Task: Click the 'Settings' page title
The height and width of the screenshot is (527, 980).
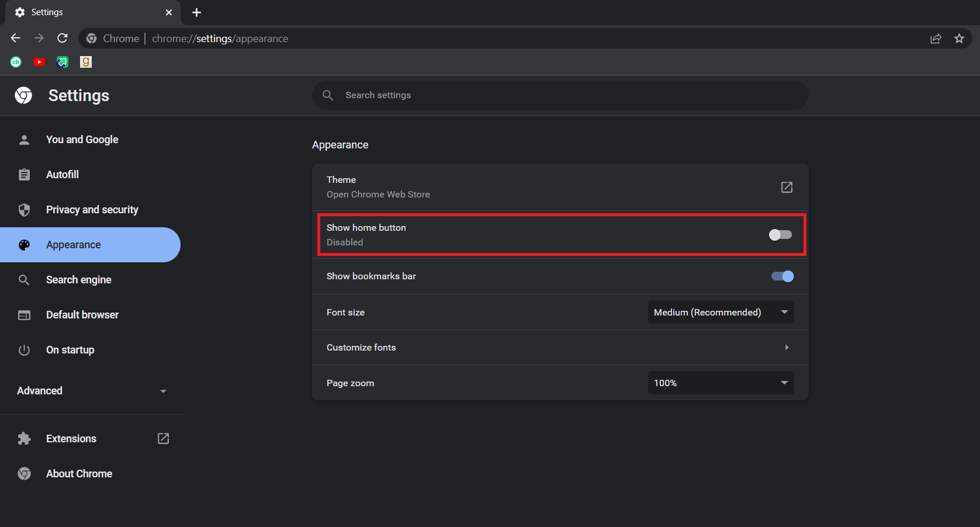Action: point(79,95)
